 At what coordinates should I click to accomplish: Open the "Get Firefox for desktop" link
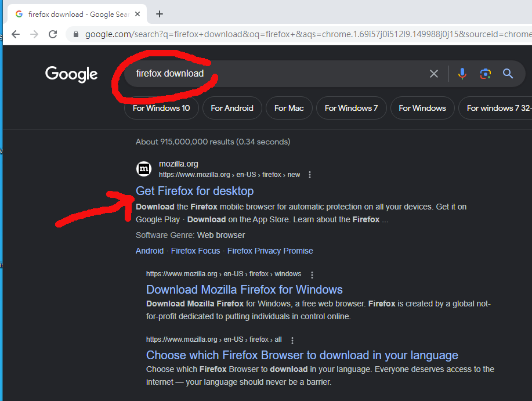(194, 191)
